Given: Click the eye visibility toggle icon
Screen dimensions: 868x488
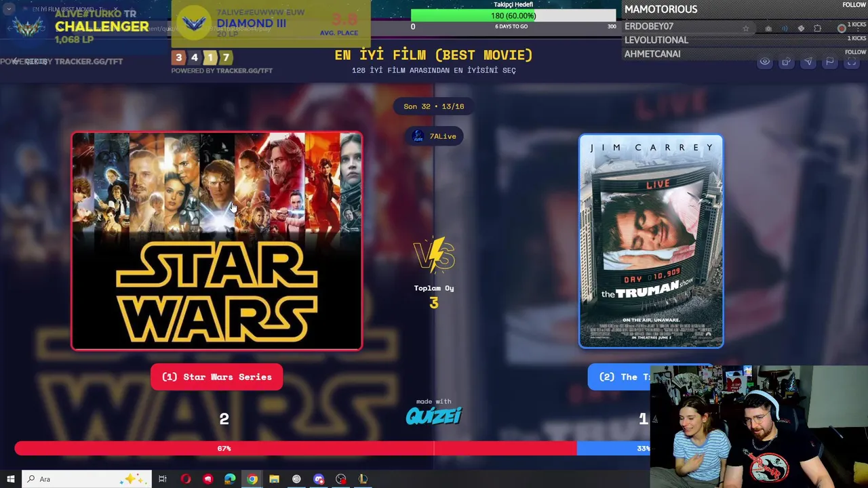Looking at the screenshot, I should [765, 62].
